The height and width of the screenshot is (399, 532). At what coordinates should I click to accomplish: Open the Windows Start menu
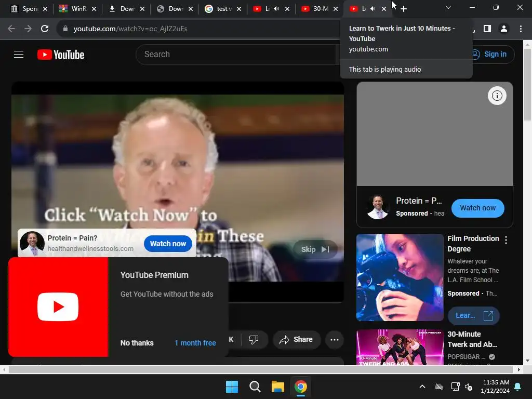pos(232,387)
